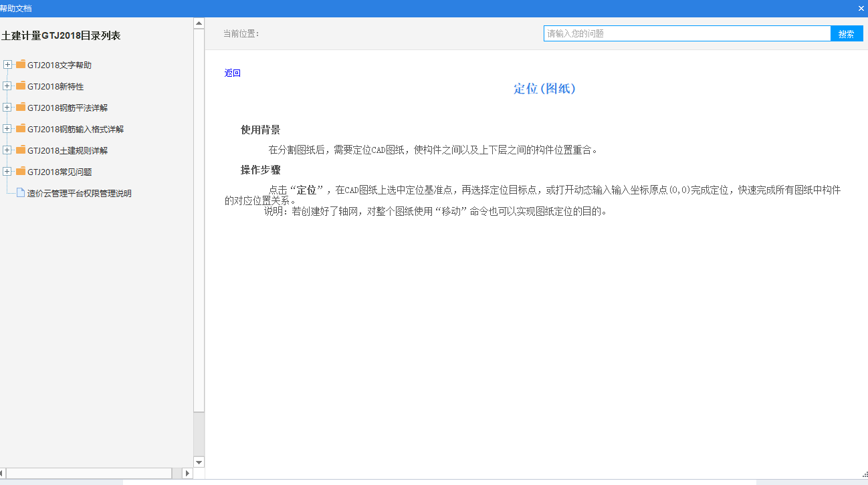Viewport: 868px width, 485px height.
Task: Expand the GTJ2018钢筋输入格式详解 tree node
Action: [x=7, y=129]
